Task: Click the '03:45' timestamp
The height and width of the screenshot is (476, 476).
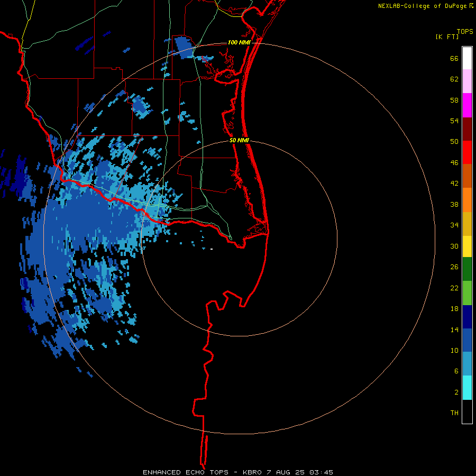Action: pos(322,472)
